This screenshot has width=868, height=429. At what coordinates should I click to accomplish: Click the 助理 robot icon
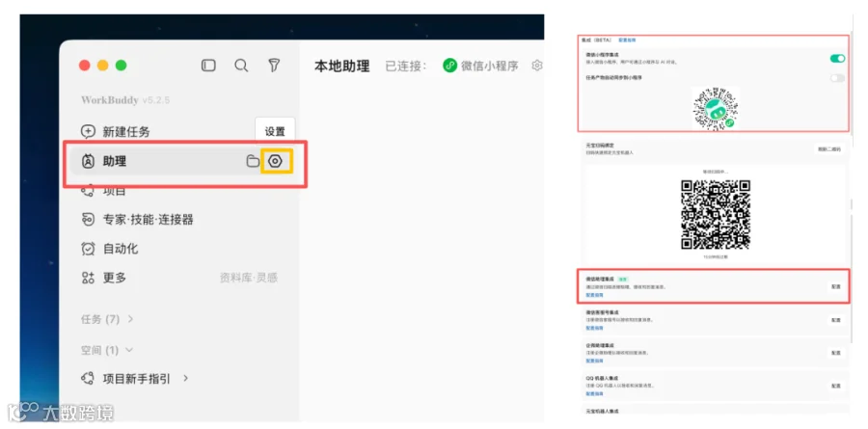(x=88, y=161)
